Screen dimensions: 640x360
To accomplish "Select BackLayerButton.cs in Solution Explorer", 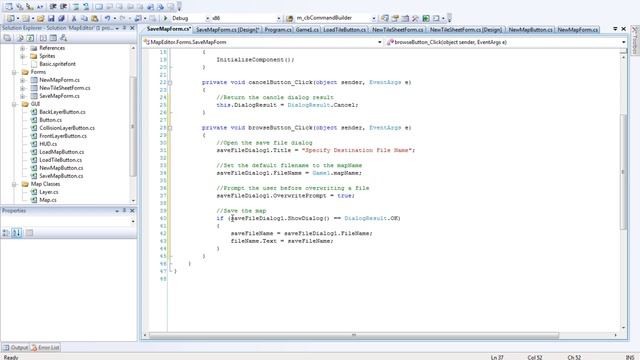I will [62, 112].
